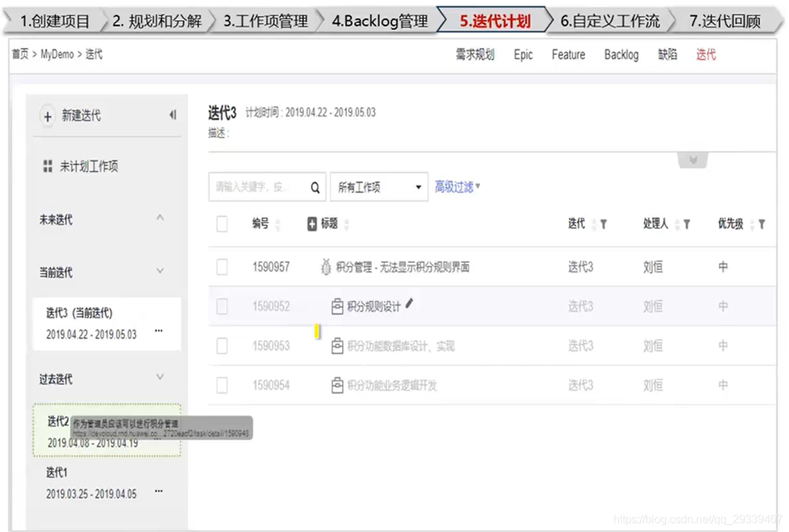Collapse the sidebar with the left arrow icon
789x532 pixels.
[173, 115]
